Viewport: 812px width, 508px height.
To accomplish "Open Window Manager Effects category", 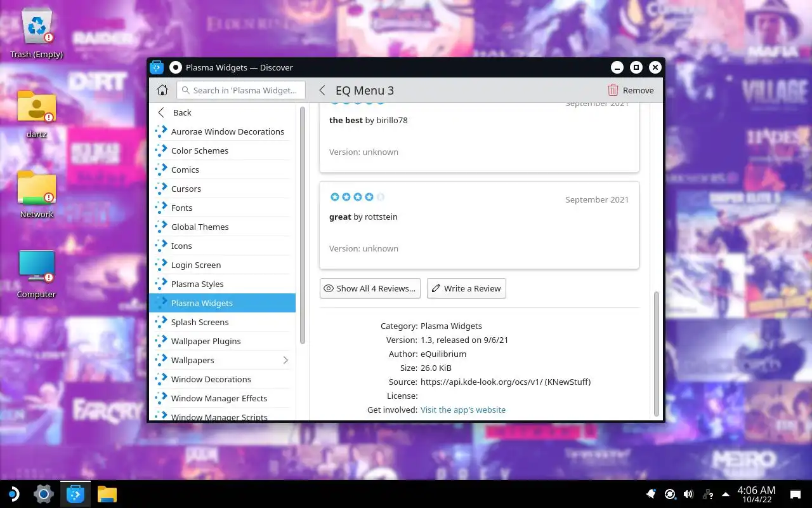I will click(222, 398).
